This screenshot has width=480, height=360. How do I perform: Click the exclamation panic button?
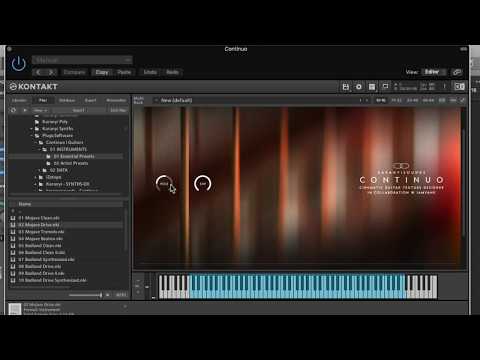click(x=444, y=87)
